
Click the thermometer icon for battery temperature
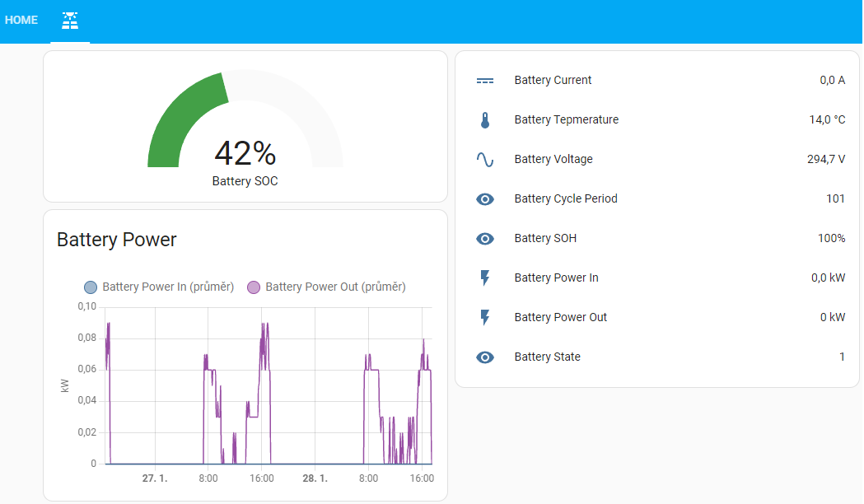pos(485,120)
